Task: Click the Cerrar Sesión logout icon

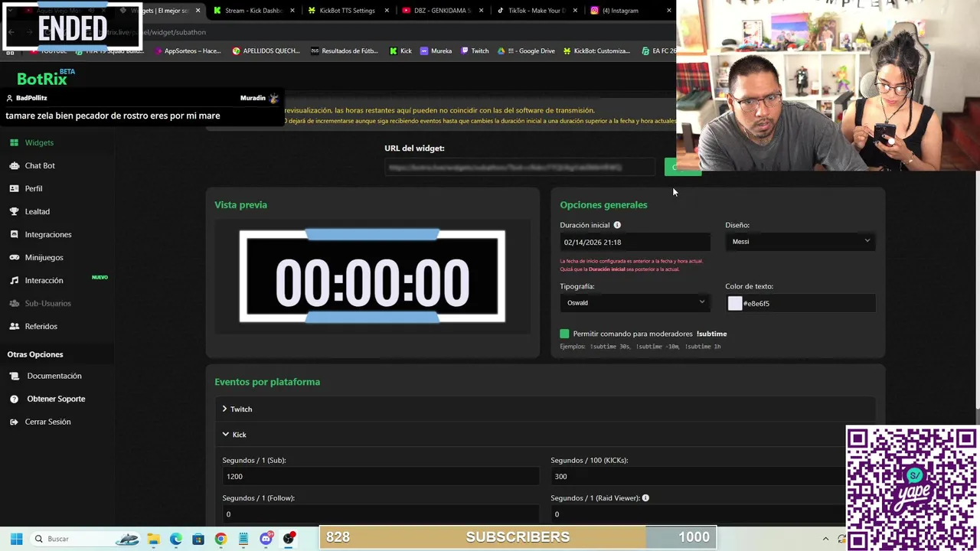Action: pyautogui.click(x=15, y=422)
